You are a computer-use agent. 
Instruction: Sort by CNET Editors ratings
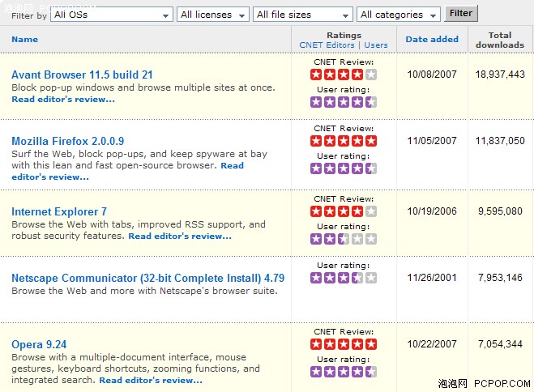point(327,45)
